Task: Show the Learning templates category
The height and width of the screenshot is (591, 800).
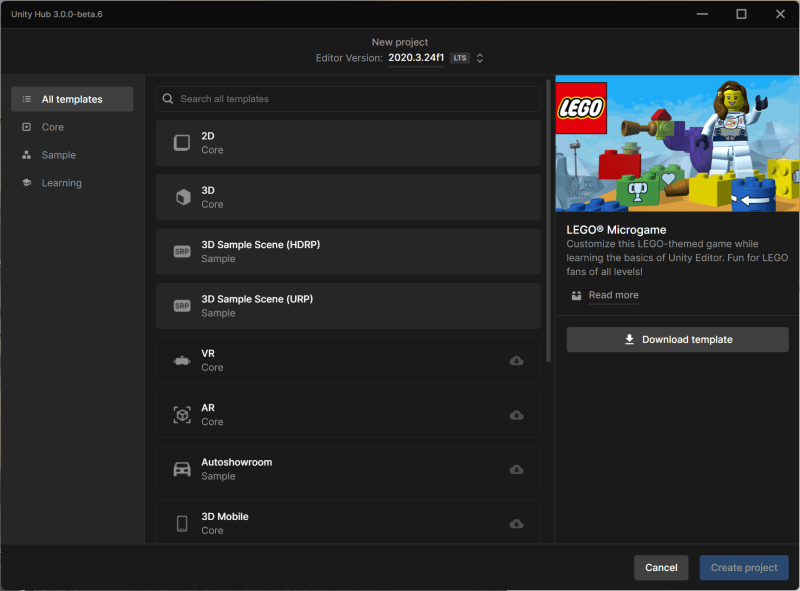Action: [x=61, y=183]
